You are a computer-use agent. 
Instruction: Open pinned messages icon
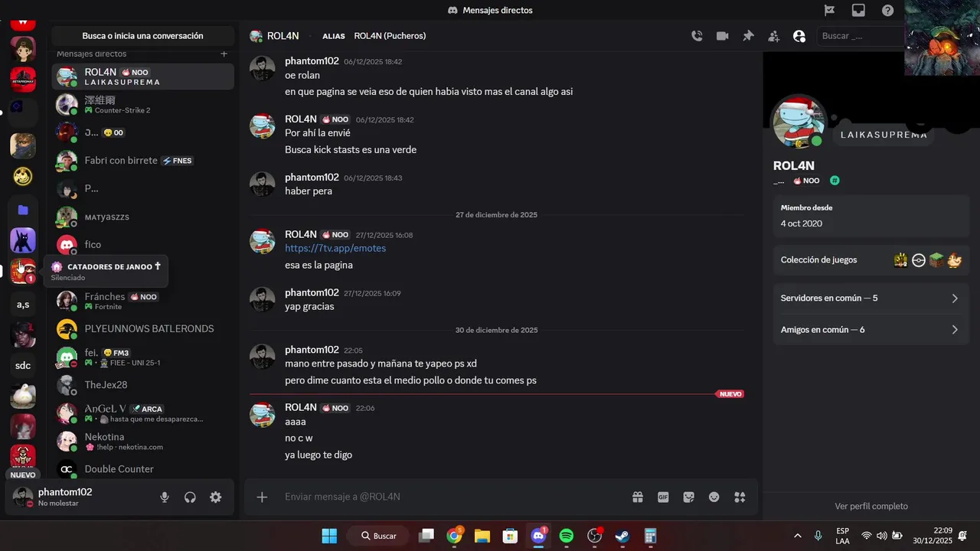tap(748, 36)
